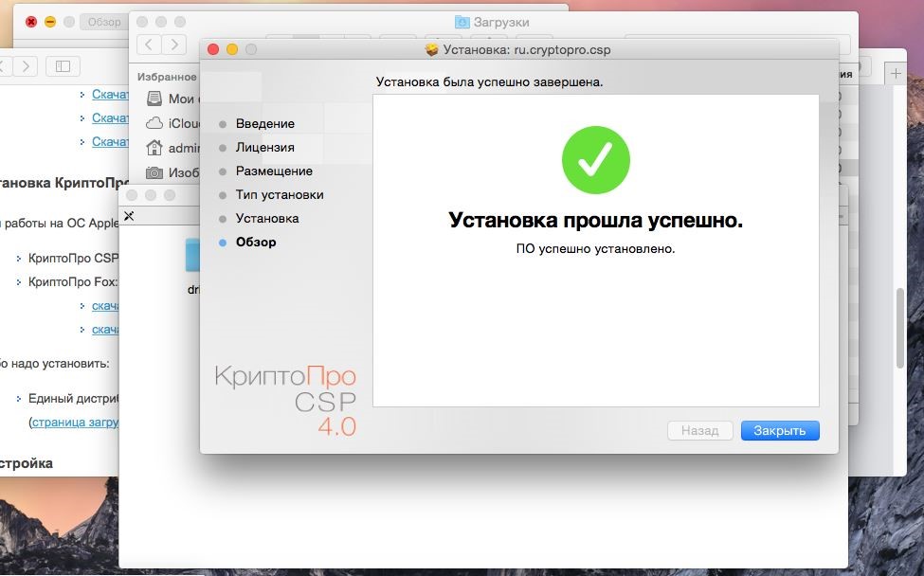
Task: Open Изображения camera icon in Finder sidebar
Action: tap(154, 172)
